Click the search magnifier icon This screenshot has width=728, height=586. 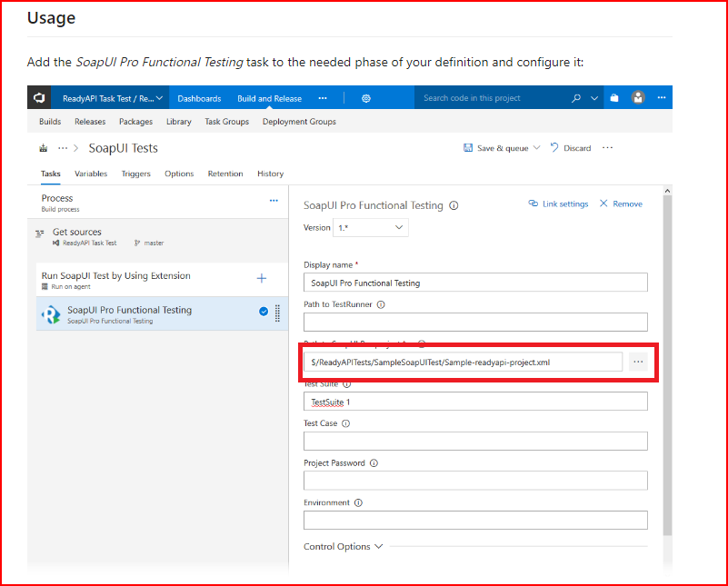[575, 98]
